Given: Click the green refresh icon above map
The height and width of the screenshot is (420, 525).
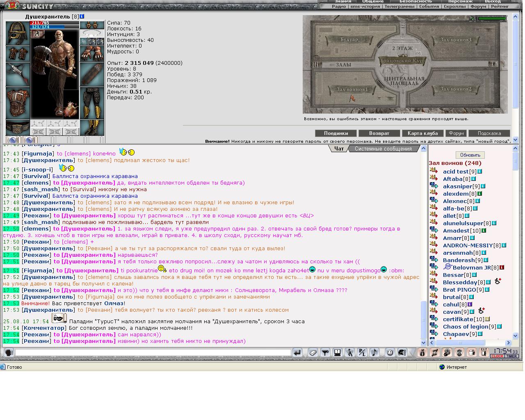Looking at the screenshot, I should point(472,18).
